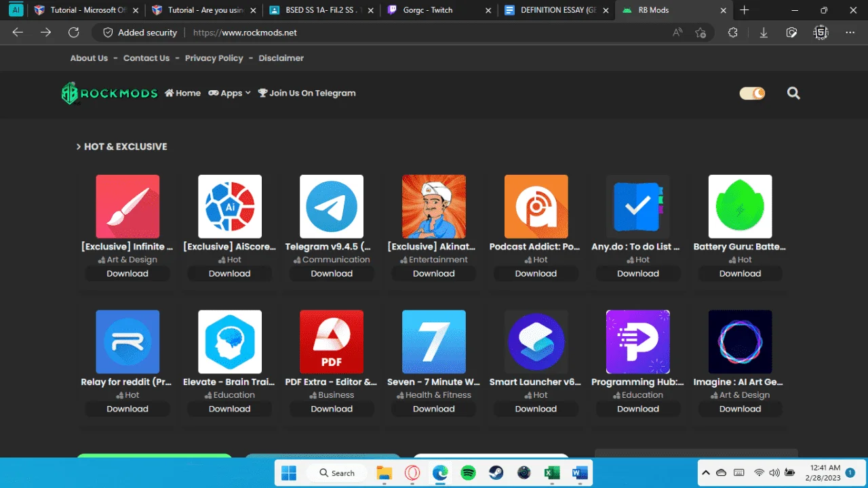Open the Battery Guru app icon

pos(741,207)
